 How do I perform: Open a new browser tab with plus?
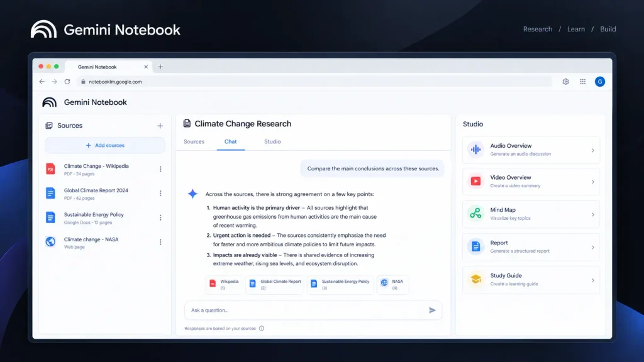tap(160, 67)
